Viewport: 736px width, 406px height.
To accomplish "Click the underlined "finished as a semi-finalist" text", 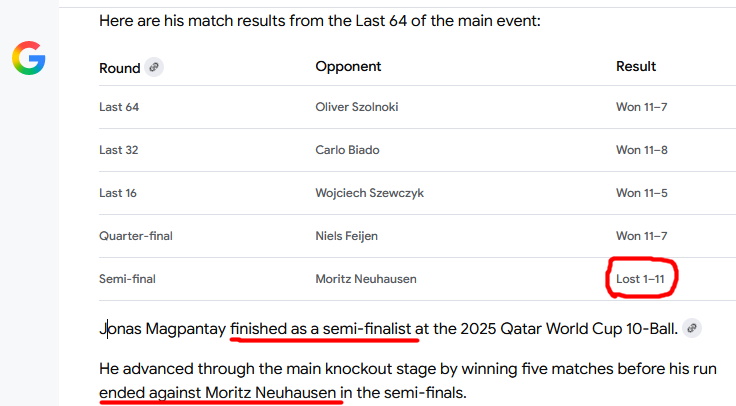I will pos(322,327).
